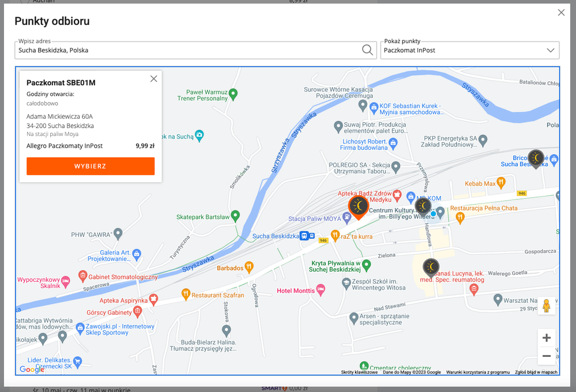Click the search magnifier icon in address field

(367, 50)
